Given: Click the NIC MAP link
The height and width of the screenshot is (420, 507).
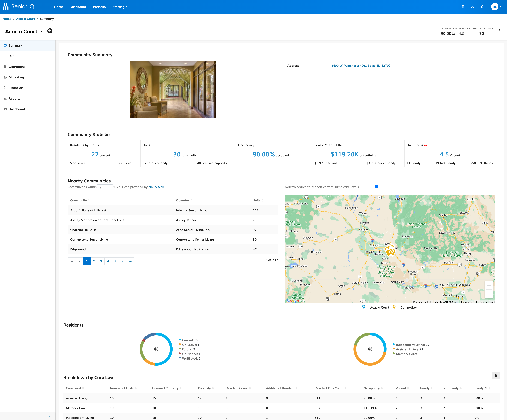Looking at the screenshot, I should tap(156, 187).
